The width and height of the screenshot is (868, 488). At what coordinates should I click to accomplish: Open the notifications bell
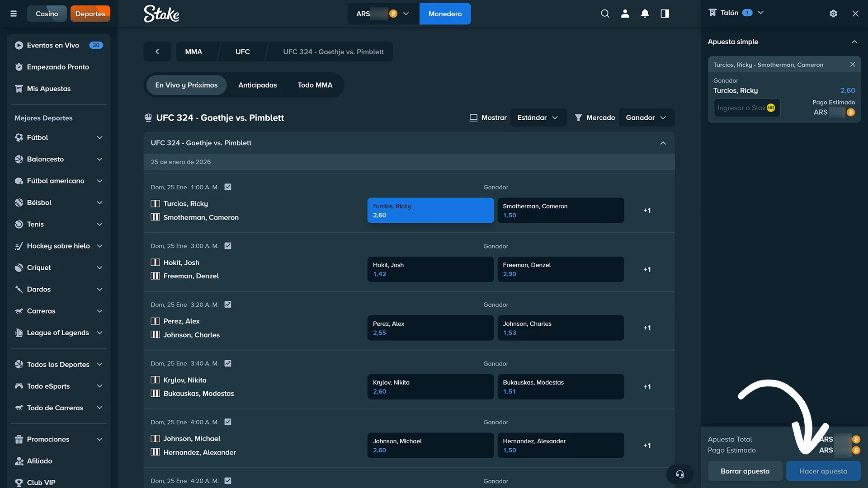click(645, 14)
